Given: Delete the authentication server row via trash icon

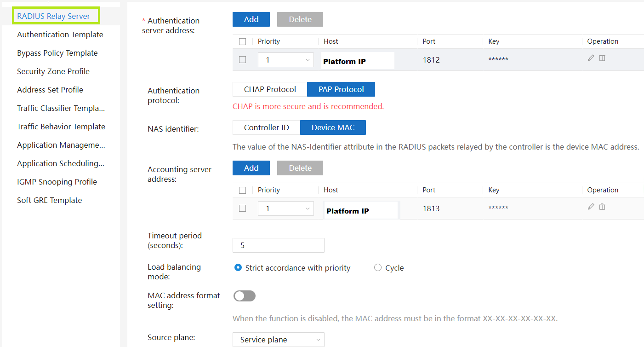Looking at the screenshot, I should pyautogui.click(x=602, y=58).
